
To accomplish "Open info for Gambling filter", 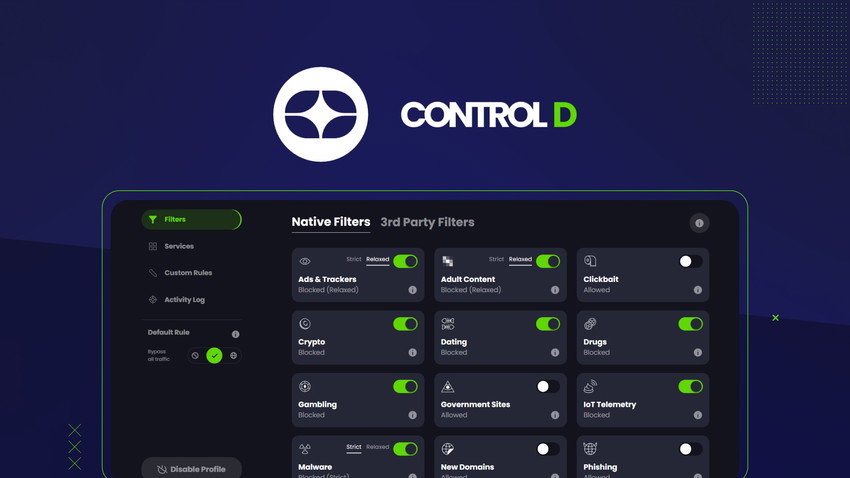I will coord(413,415).
